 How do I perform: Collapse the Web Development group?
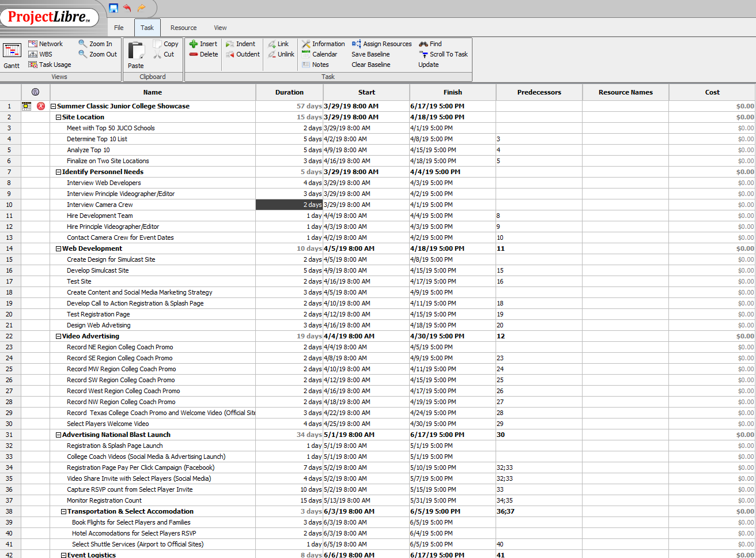click(59, 248)
